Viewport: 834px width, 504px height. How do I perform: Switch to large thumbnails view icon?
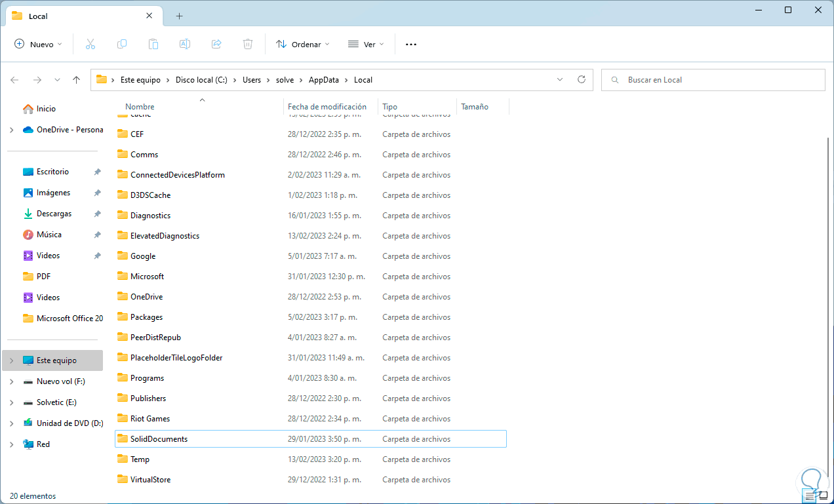tap(823, 495)
